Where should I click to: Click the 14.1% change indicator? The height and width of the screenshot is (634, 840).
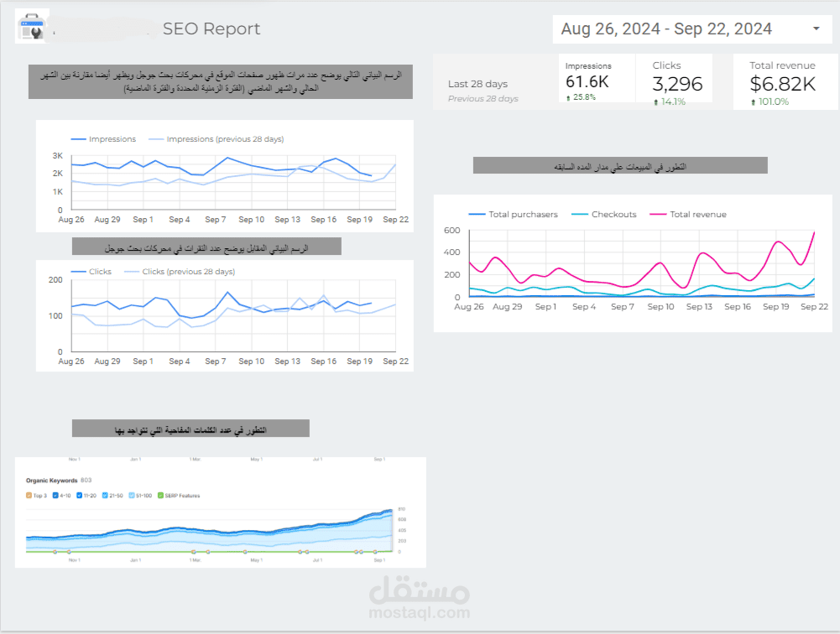pyautogui.click(x=670, y=101)
